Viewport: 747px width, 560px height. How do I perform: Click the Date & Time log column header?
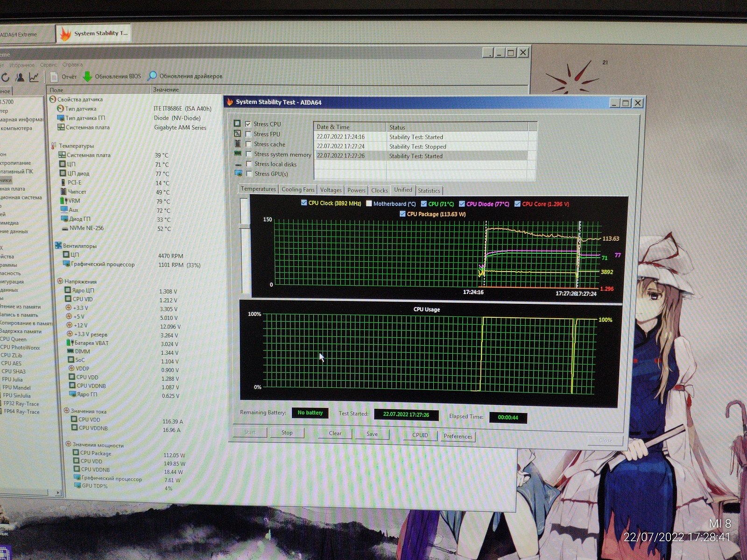(350, 127)
